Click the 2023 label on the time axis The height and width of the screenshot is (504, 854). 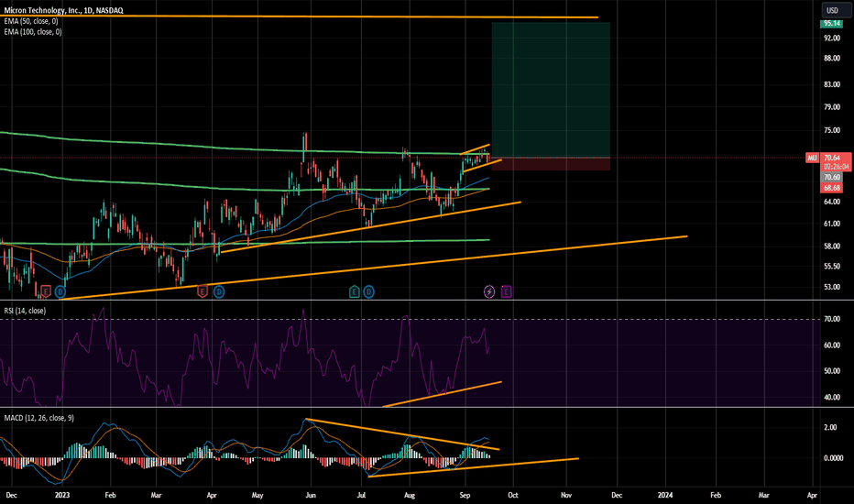click(x=62, y=495)
